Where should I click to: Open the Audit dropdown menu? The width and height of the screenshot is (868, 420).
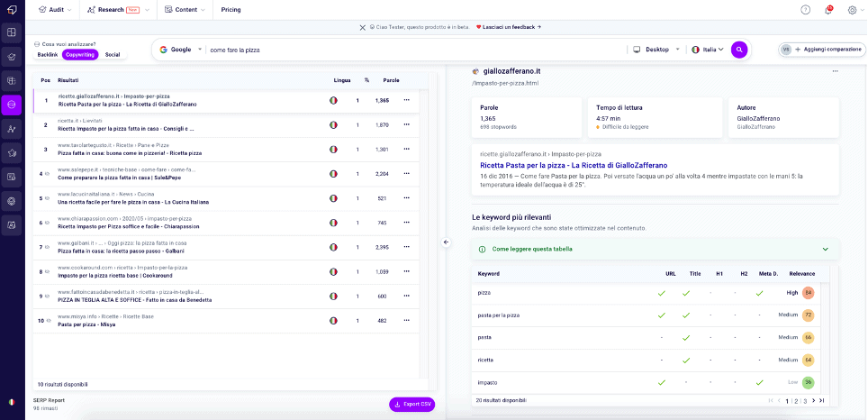[56, 9]
